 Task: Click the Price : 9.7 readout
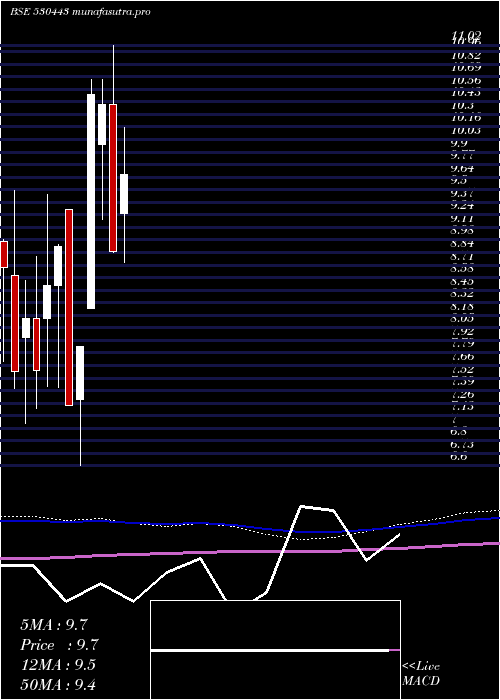pyautogui.click(x=59, y=645)
